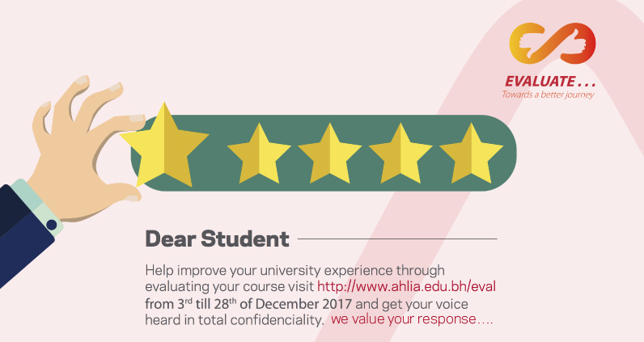Select the third star in rating bar
The width and height of the screenshot is (644, 342).
(x=330, y=155)
